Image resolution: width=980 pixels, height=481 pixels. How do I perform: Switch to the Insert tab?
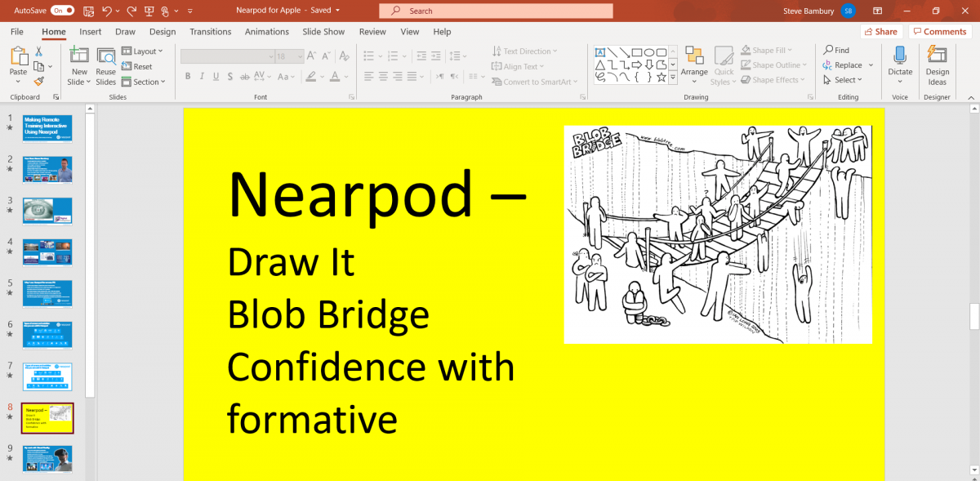coord(91,32)
